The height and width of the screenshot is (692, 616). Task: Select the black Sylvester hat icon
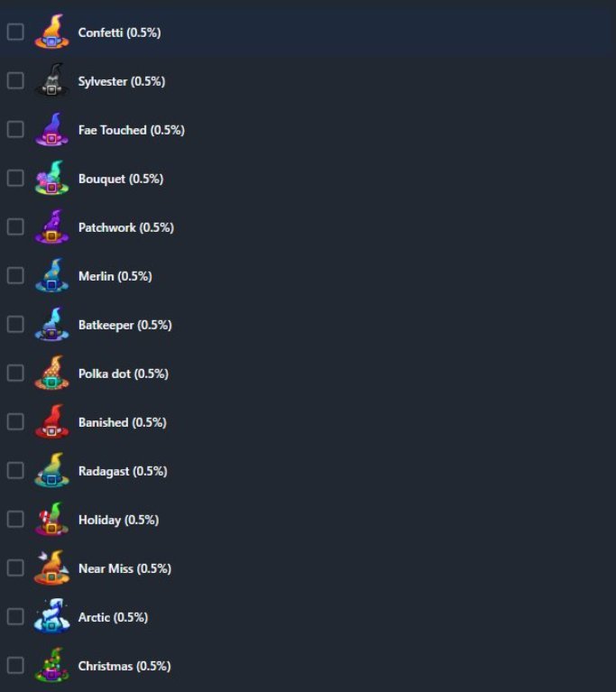[52, 80]
